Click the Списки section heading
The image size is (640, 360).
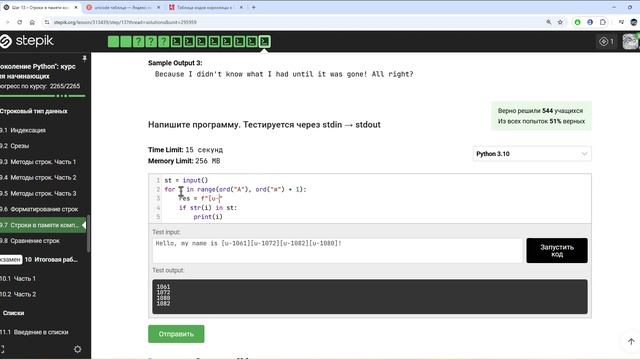pyautogui.click(x=13, y=313)
